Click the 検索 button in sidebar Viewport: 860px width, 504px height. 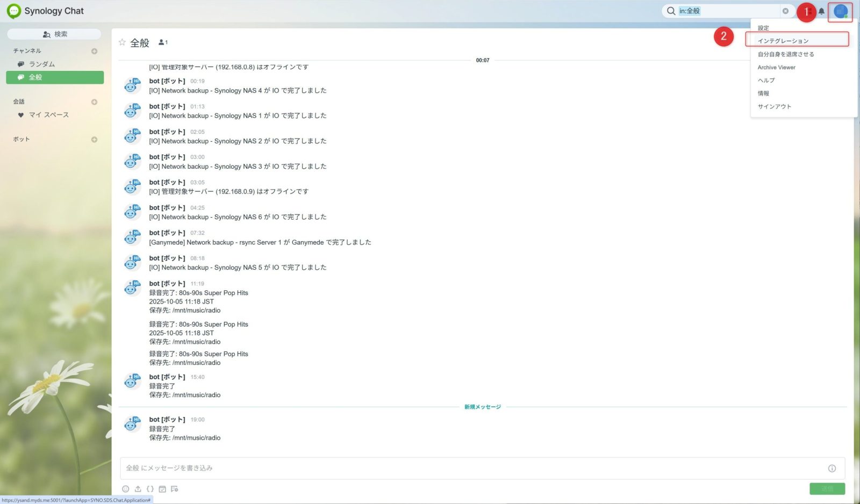54,34
